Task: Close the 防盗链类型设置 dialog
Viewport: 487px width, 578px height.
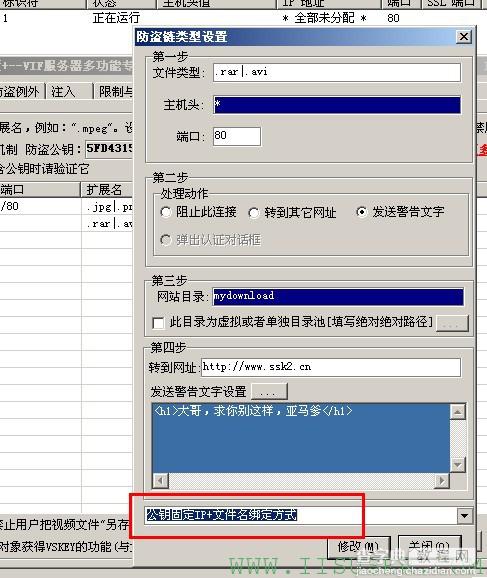Action: [x=463, y=36]
